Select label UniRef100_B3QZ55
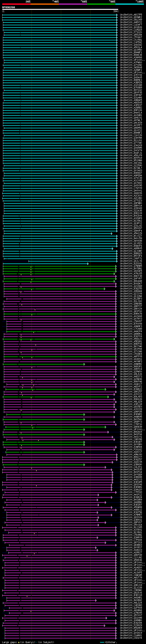The width and height of the screenshot is (146, 644). point(131,289)
